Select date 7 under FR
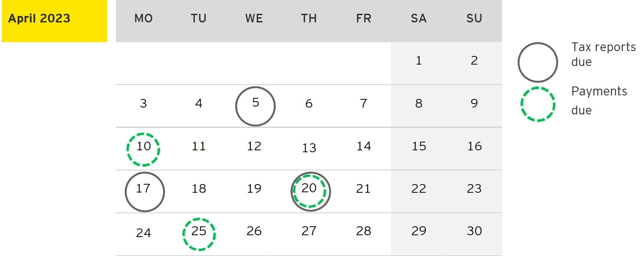The height and width of the screenshot is (256, 644). 364,103
